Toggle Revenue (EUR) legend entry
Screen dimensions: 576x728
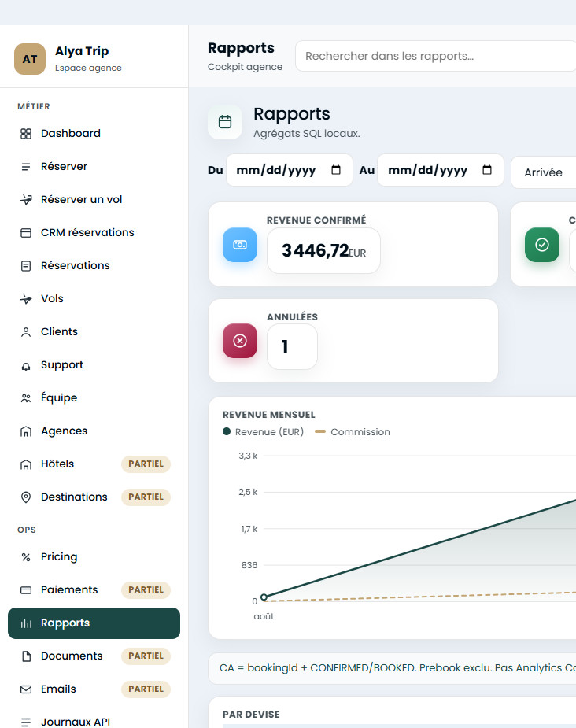263,432
